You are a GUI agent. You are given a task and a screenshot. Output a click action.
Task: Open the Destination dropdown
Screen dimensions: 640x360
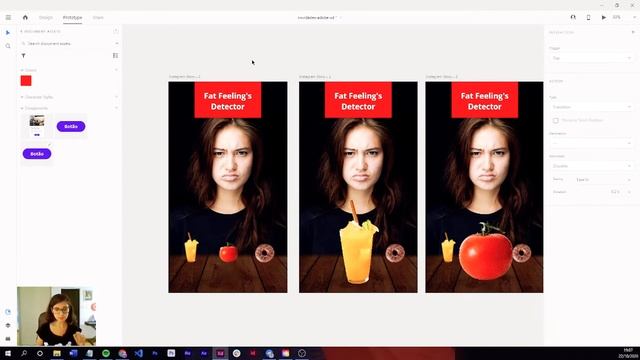tap(591, 143)
